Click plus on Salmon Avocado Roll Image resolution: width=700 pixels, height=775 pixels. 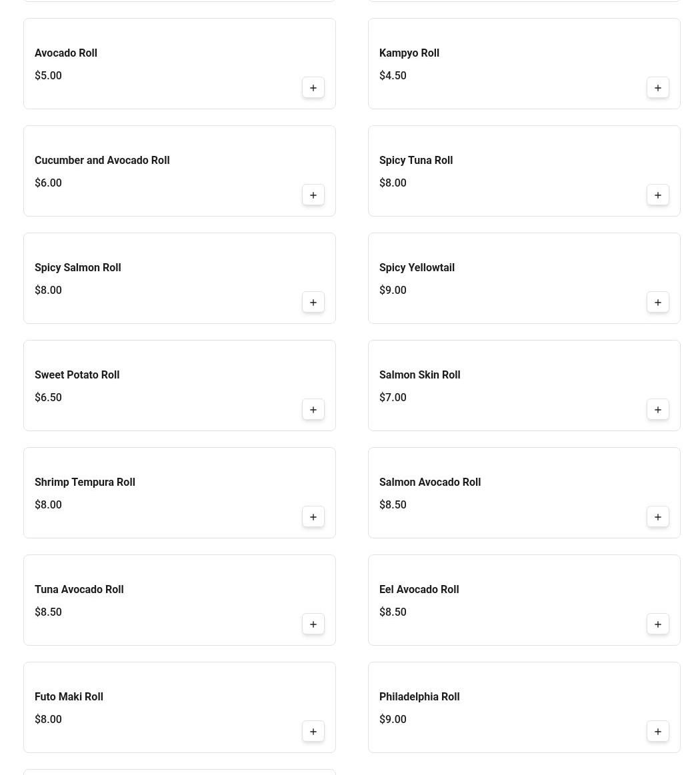(x=658, y=517)
